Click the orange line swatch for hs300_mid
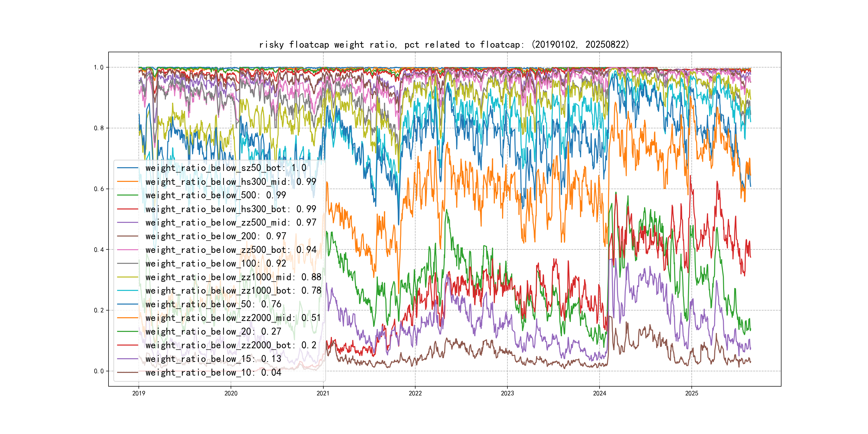The width and height of the screenshot is (868, 434). tap(127, 182)
